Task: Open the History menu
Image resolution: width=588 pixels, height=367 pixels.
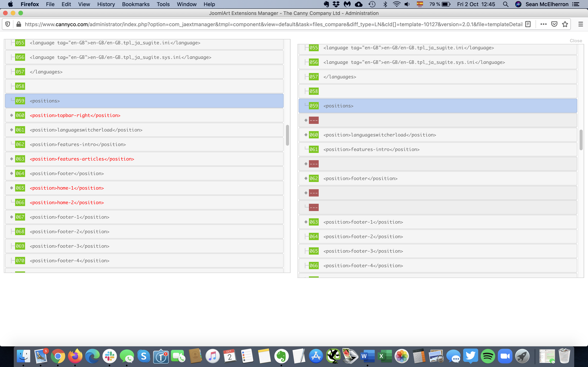Action: (x=106, y=4)
